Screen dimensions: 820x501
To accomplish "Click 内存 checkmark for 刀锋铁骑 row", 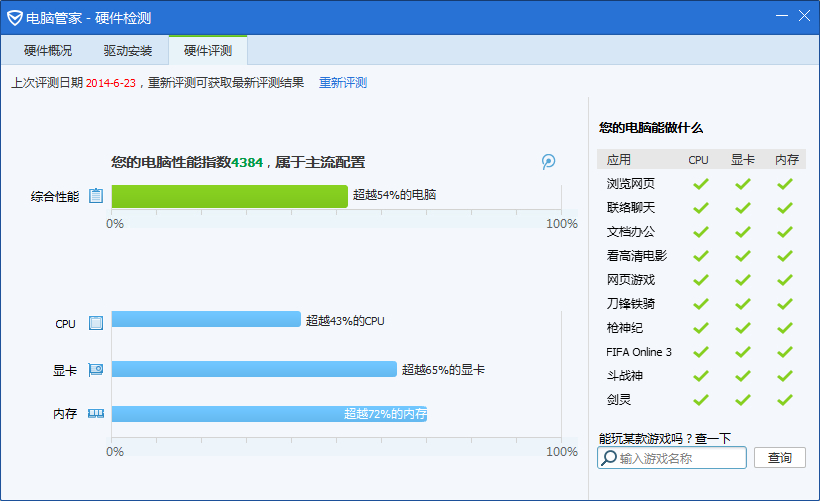I will click(x=784, y=304).
